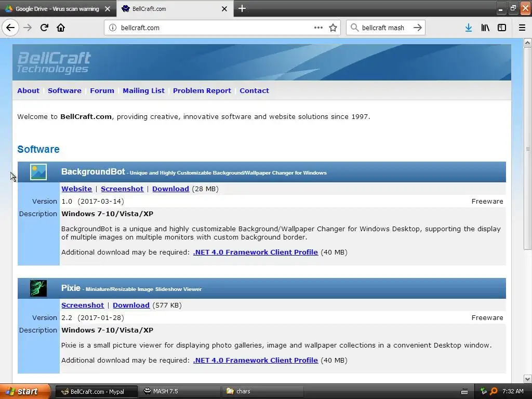
Task: Click the 7:32 AM system clock
Action: pos(513,391)
